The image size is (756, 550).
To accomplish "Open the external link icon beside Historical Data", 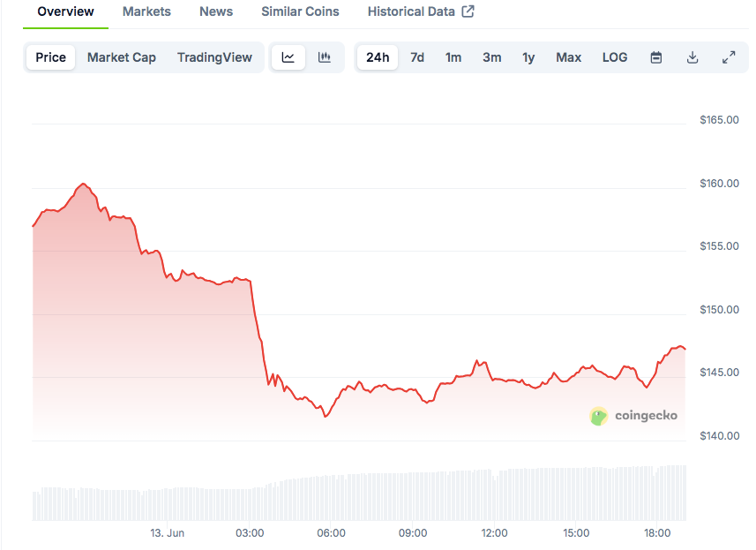I will point(468,11).
